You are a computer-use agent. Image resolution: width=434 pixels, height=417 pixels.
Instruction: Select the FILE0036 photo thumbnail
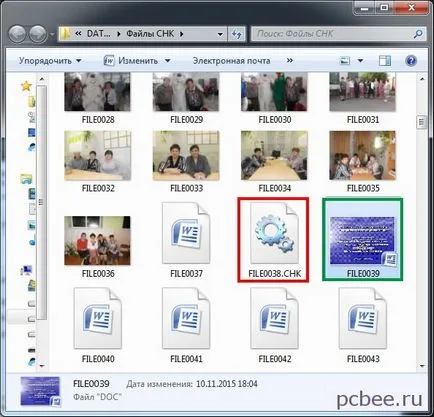click(x=97, y=241)
